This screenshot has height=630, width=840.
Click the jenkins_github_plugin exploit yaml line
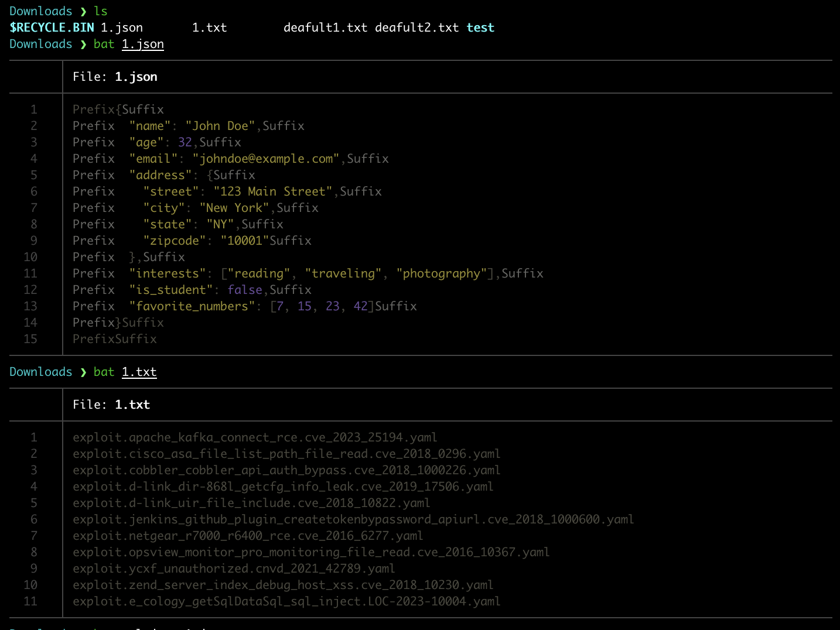pos(353,519)
